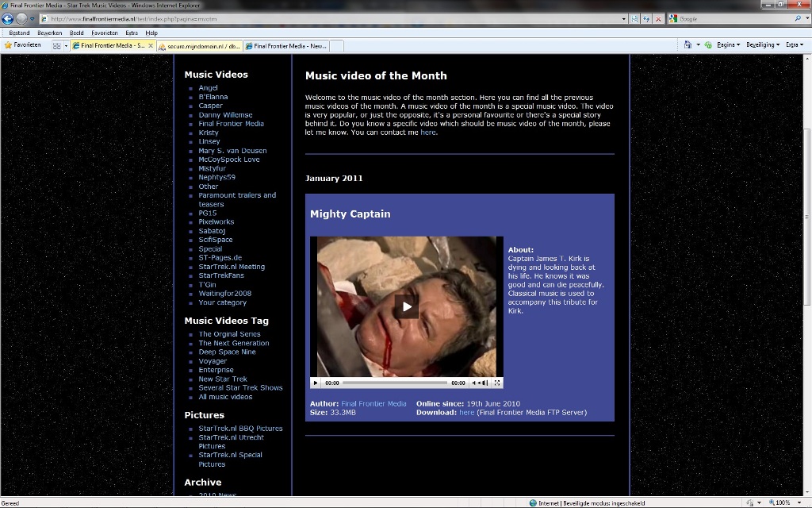Open the McCoySpock Love link
The image size is (812, 508).
click(229, 160)
